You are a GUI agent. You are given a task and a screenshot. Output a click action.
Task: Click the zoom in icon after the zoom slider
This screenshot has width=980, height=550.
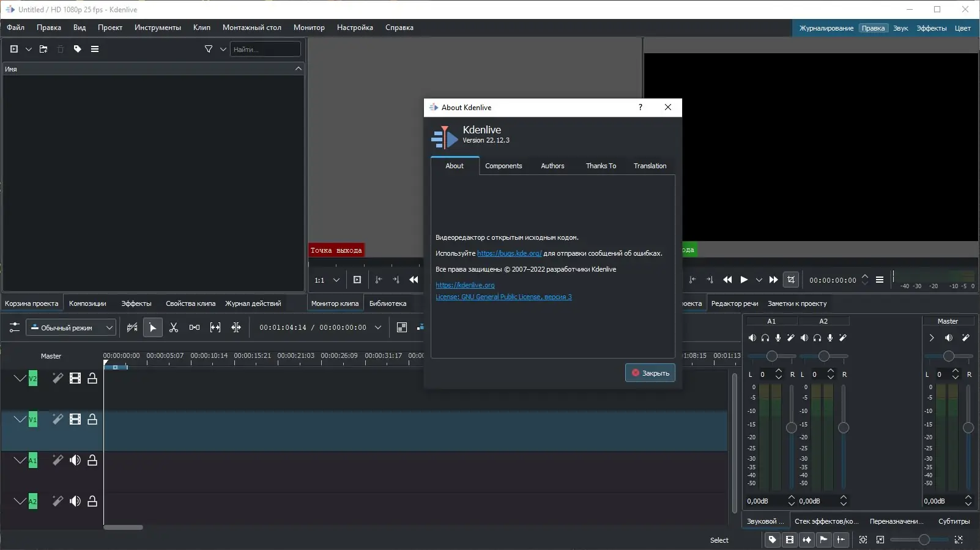click(959, 540)
